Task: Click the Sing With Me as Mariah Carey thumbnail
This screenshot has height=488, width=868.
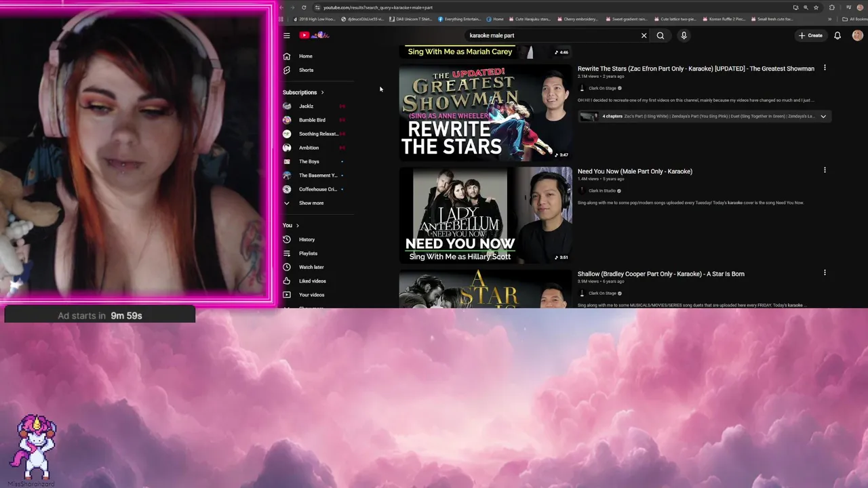Action: [486, 52]
